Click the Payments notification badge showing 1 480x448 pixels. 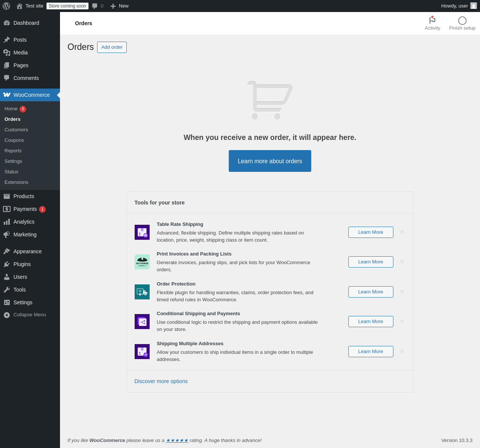pos(42,209)
